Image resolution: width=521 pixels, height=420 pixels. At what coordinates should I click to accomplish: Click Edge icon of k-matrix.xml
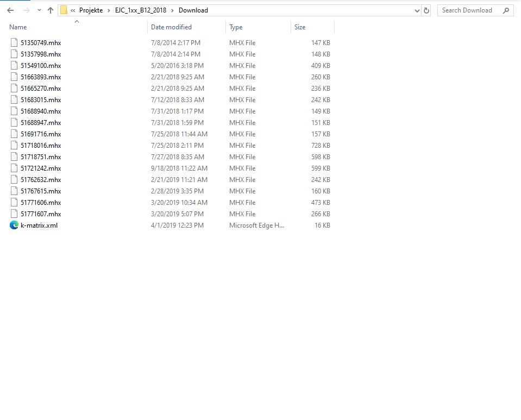coord(14,225)
